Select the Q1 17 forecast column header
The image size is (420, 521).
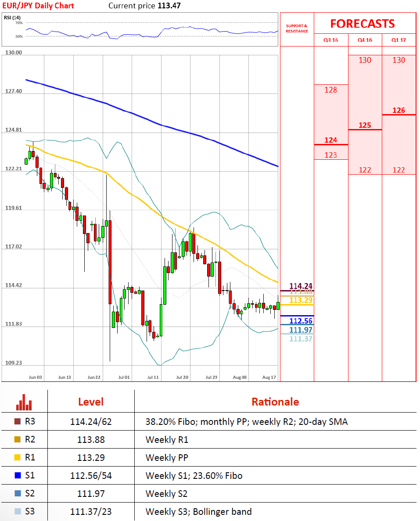click(398, 40)
